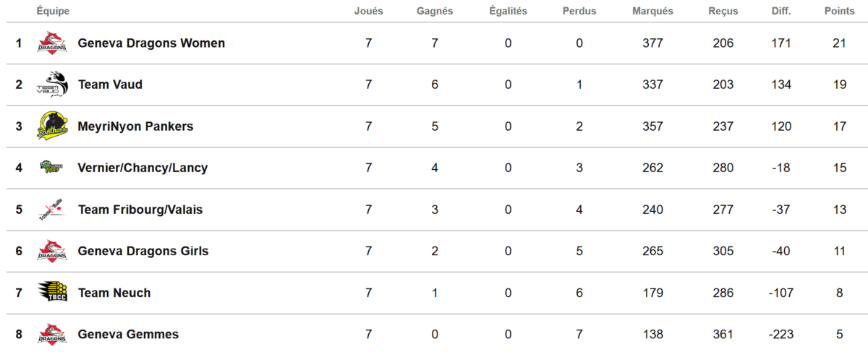Sort by the Diff. column header
The height and width of the screenshot is (352, 868).
point(781,11)
